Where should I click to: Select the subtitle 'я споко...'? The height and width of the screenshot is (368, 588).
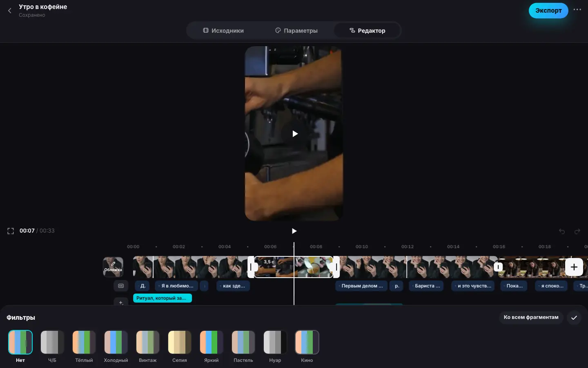551,286
